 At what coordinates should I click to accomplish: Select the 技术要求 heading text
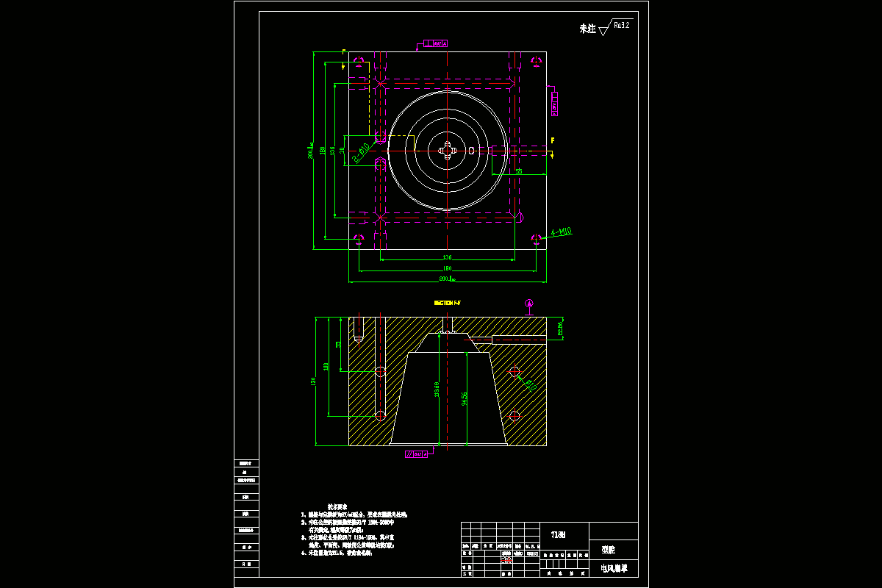pos(337,506)
